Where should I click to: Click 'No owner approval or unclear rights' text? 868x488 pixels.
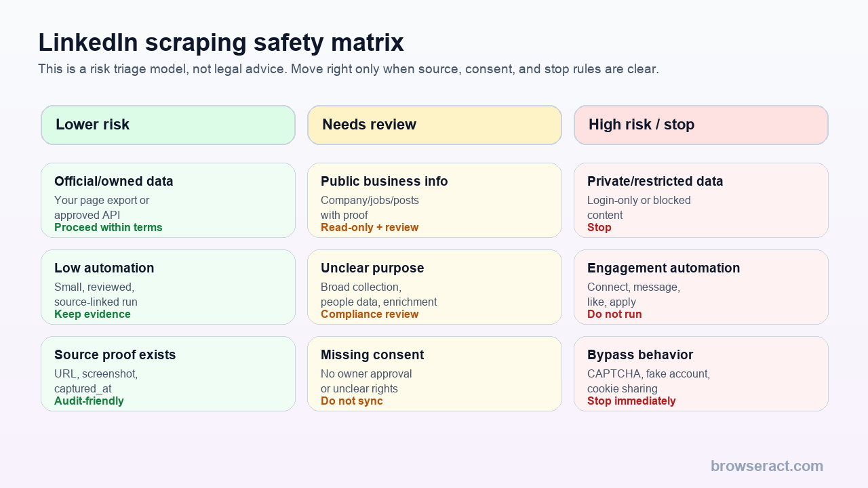pos(366,382)
